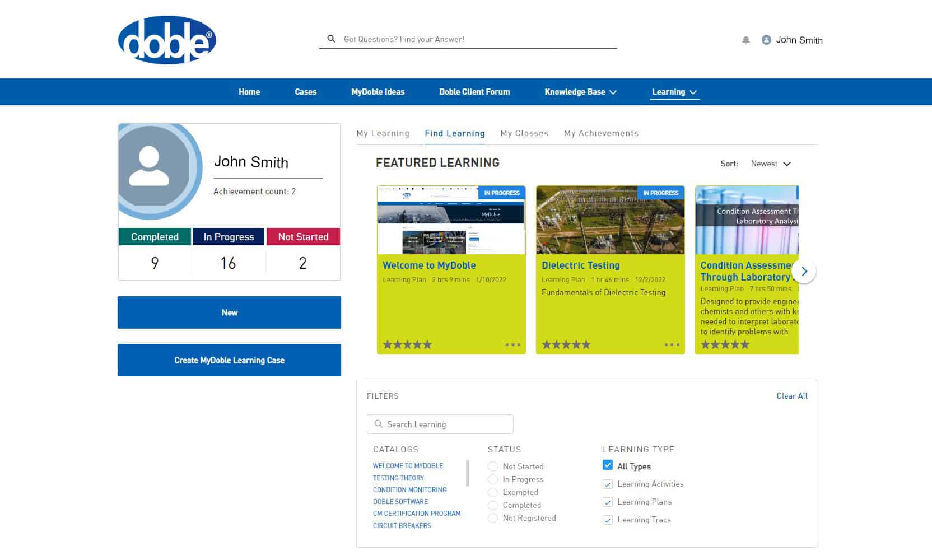Select the Not Registered status radio

point(493,518)
